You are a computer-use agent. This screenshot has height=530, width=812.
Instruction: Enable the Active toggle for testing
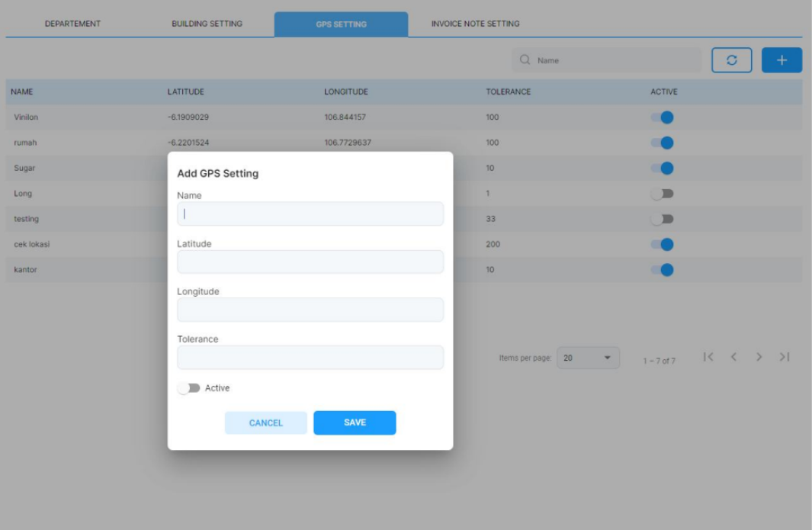(662, 219)
